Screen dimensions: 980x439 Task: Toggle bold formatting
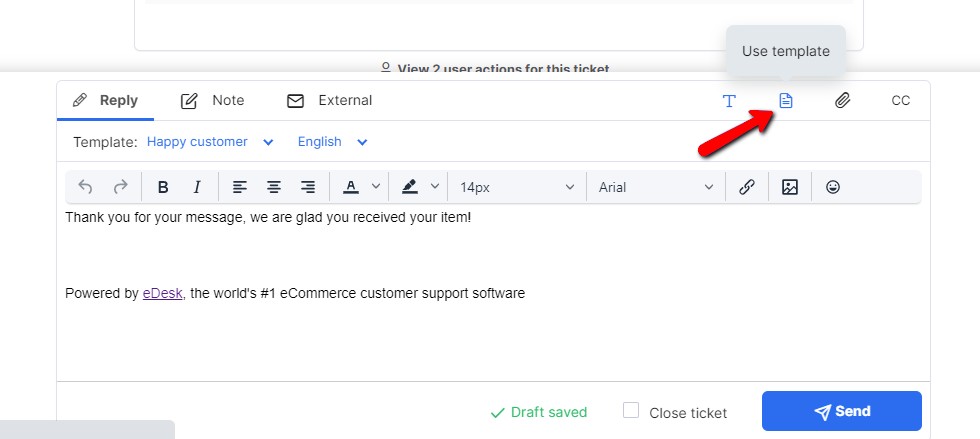tap(163, 187)
